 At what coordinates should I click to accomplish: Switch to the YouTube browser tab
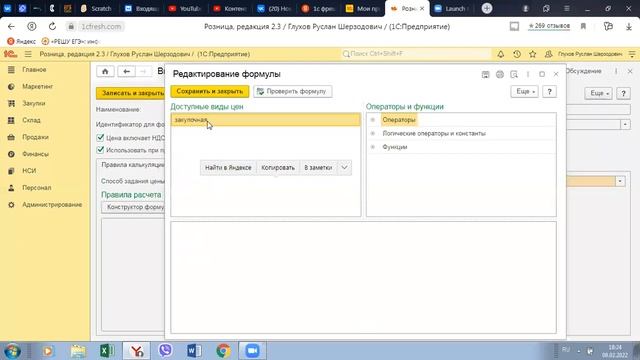(x=185, y=8)
